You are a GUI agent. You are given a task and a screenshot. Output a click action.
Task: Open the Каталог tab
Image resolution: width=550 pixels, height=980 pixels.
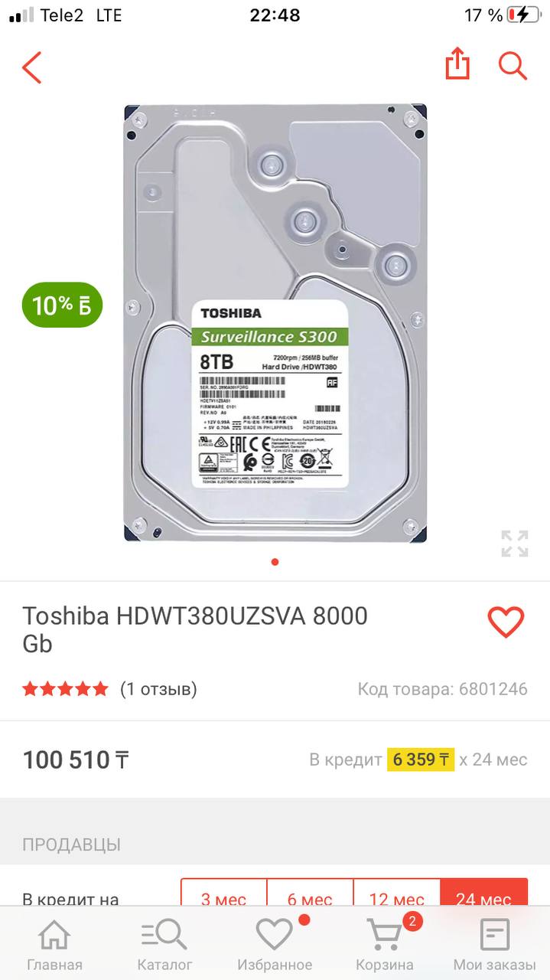click(x=164, y=945)
